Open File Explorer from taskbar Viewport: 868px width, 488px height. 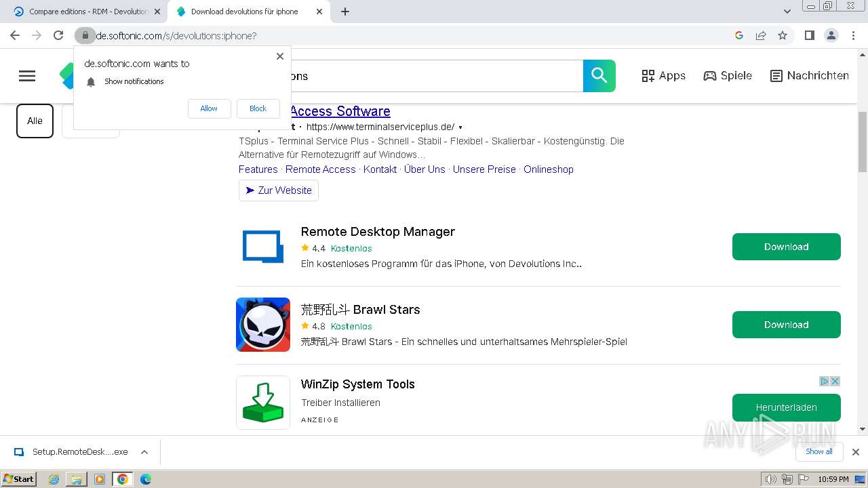tap(77, 479)
